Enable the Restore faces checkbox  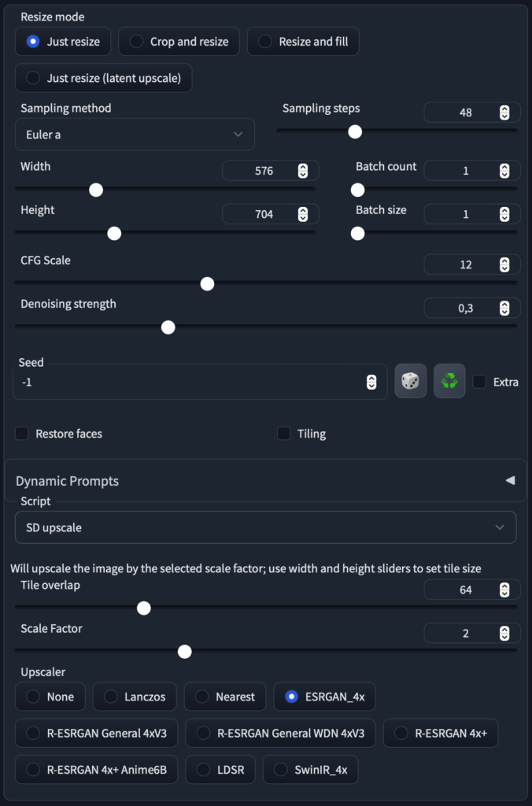(21, 434)
